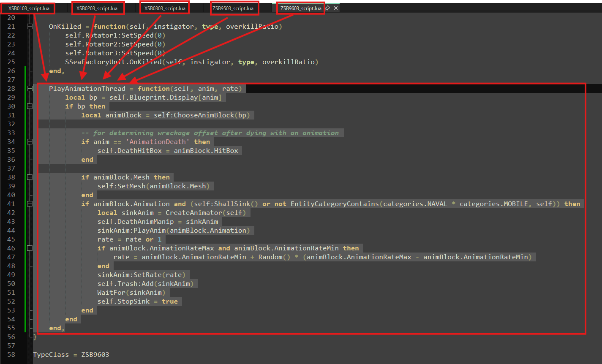Click the 'SSeaFactoryUnit.OnKilled' call text
This screenshot has height=364, width=602.
113,62
